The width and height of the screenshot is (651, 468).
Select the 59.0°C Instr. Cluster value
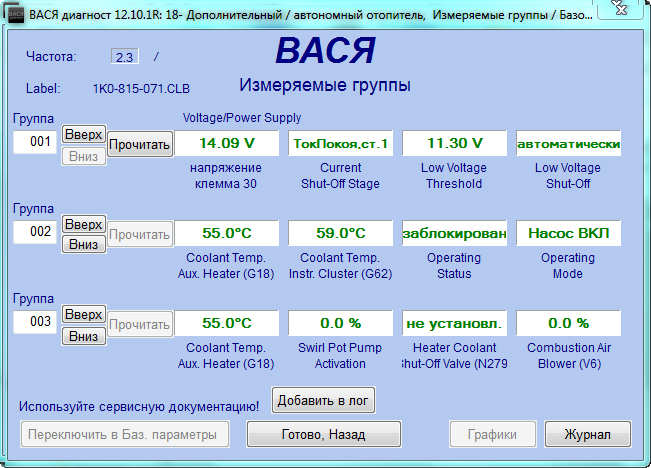(x=340, y=233)
